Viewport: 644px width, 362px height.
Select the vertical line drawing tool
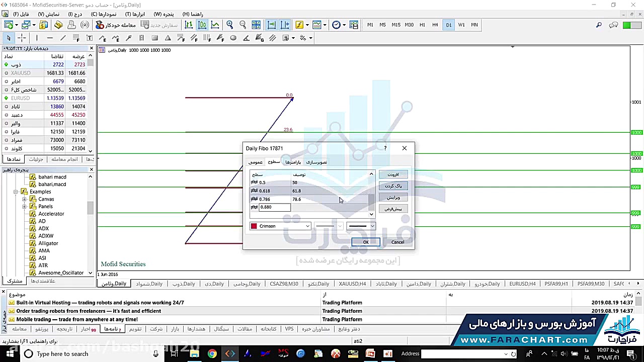pyautogui.click(x=37, y=38)
